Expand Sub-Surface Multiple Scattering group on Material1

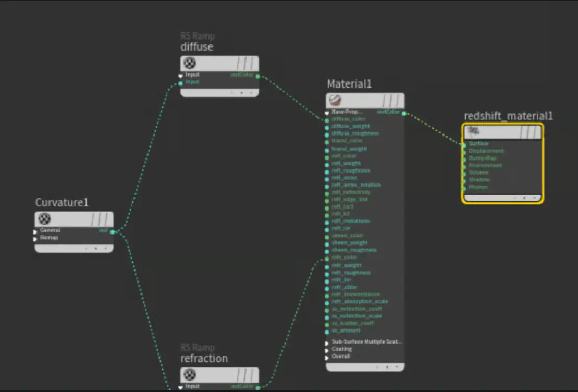(x=327, y=342)
